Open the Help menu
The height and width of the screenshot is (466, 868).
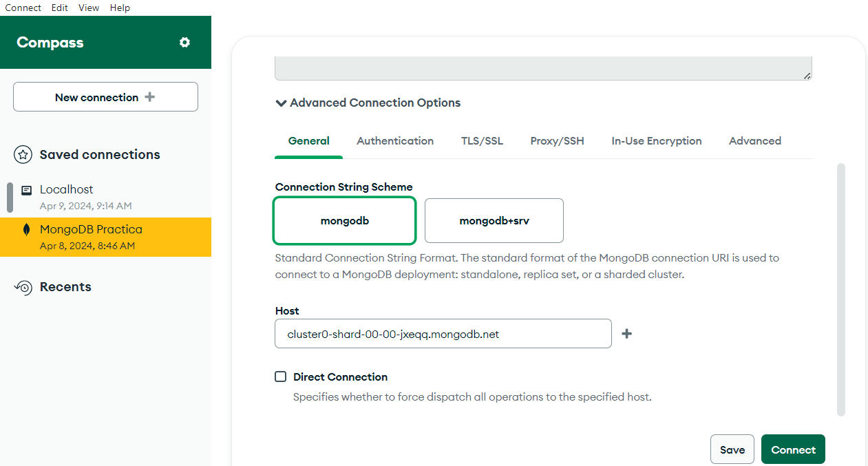[x=120, y=8]
